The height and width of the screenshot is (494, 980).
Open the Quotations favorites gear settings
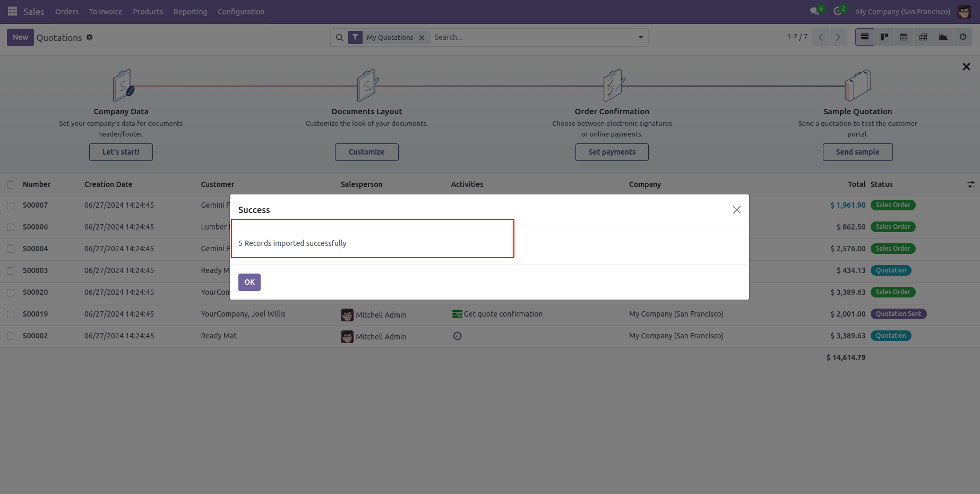coord(90,37)
